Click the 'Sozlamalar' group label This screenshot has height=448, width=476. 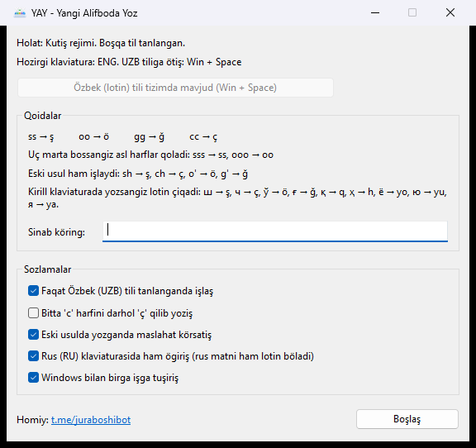click(48, 269)
